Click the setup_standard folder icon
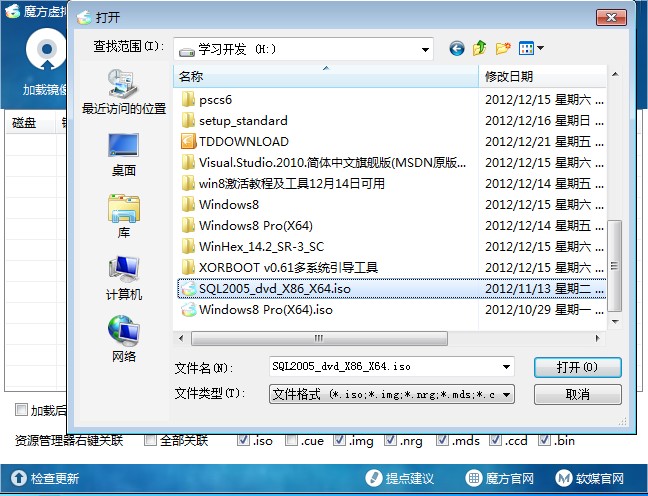Image resolution: width=648 pixels, height=496 pixels. click(x=188, y=120)
